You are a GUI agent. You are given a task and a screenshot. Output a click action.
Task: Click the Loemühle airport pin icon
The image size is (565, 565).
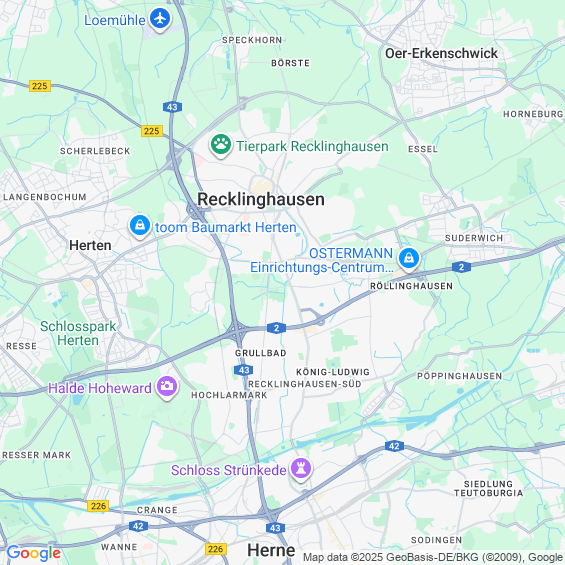point(160,19)
